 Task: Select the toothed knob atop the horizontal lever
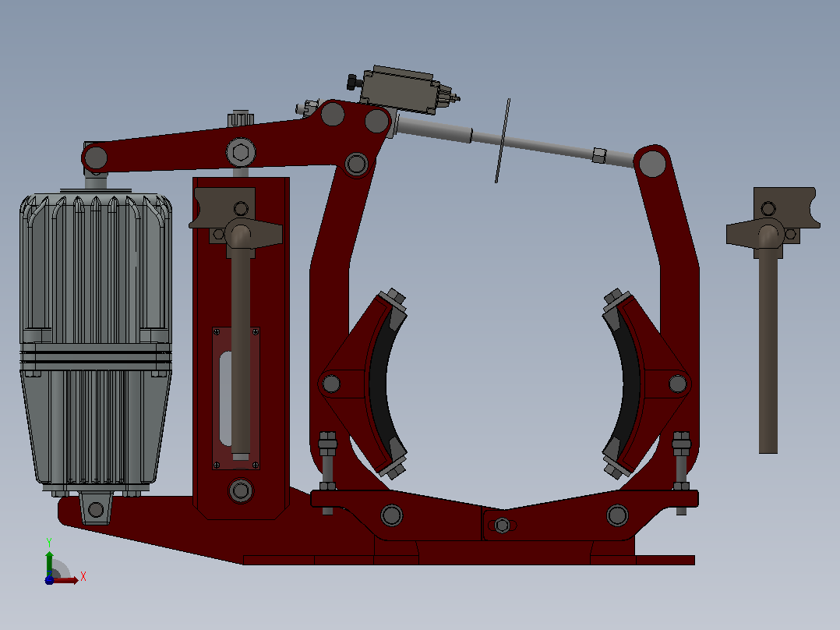coord(241,119)
